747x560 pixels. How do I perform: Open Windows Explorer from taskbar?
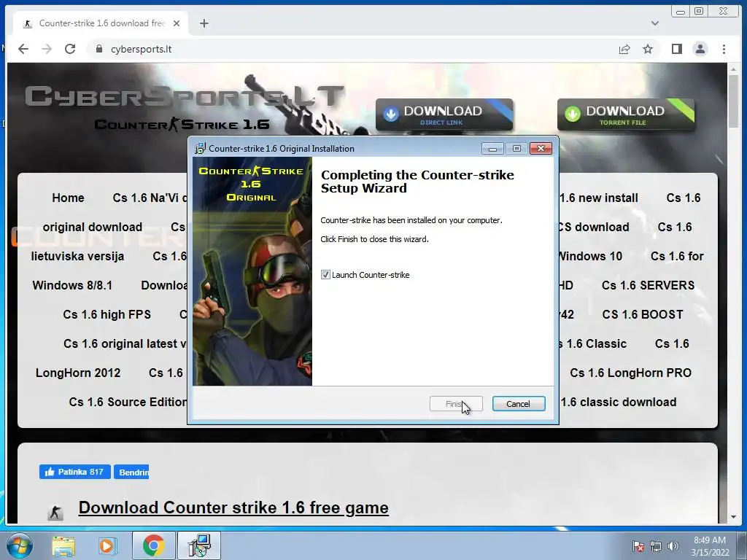pos(63,545)
